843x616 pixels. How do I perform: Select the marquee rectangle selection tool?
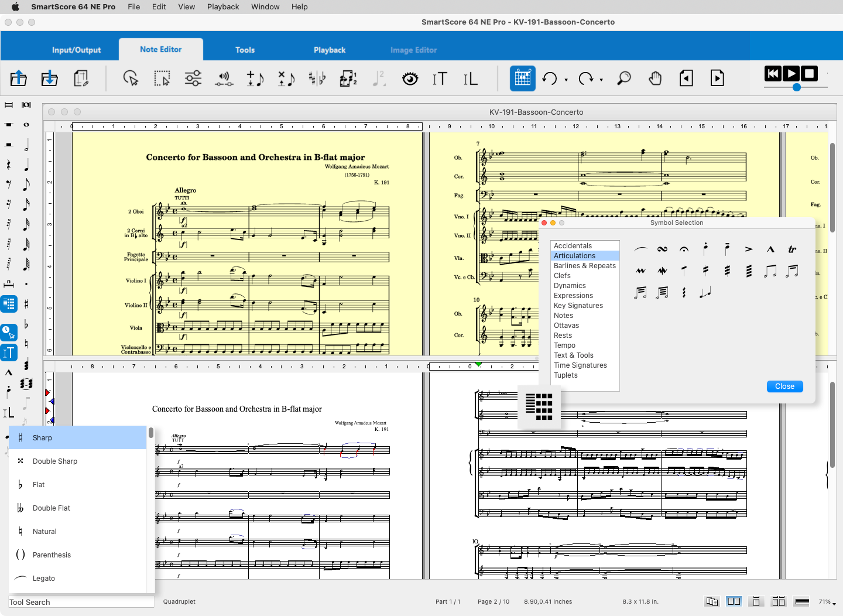point(162,78)
